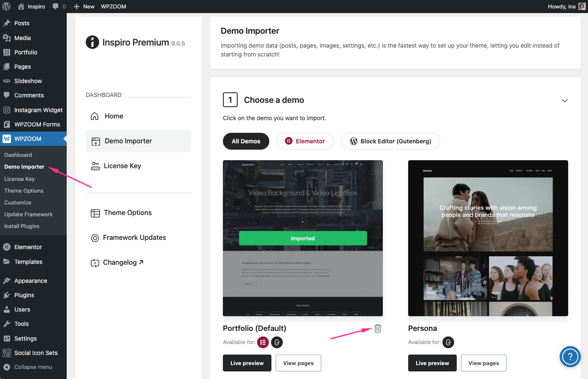588x379 pixels.
Task: Click user avatar next to Howdy, ina
Action: coord(582,6)
